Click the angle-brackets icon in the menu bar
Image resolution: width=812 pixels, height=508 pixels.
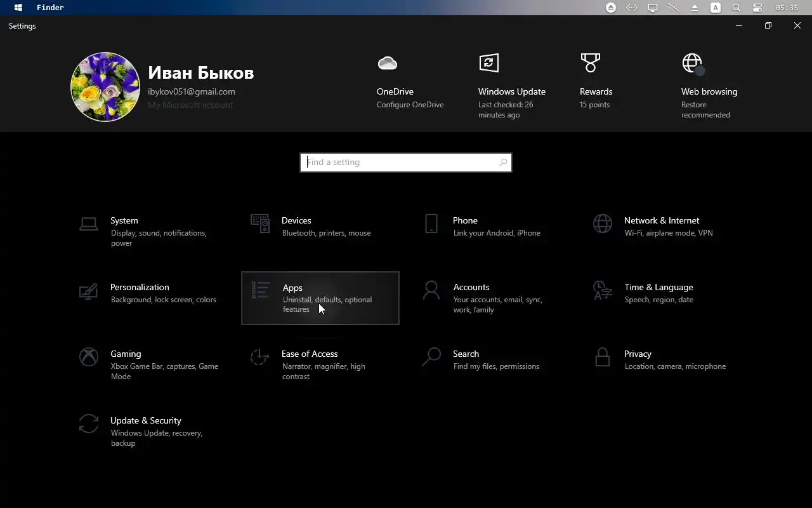(632, 8)
